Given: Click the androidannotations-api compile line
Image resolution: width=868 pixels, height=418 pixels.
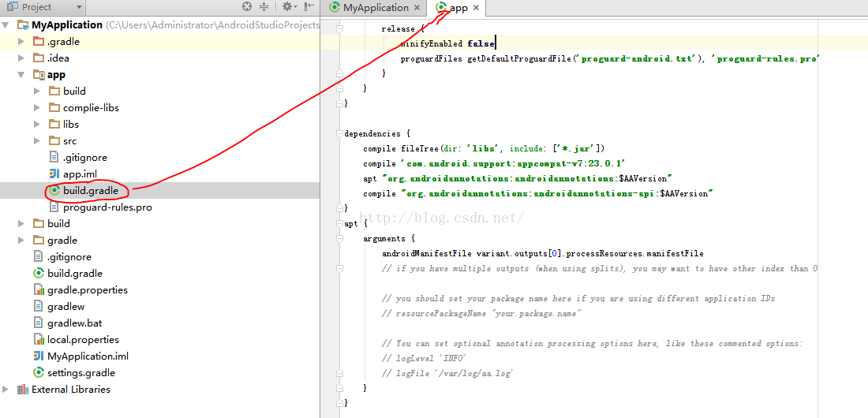Looking at the screenshot, I should tap(538, 194).
